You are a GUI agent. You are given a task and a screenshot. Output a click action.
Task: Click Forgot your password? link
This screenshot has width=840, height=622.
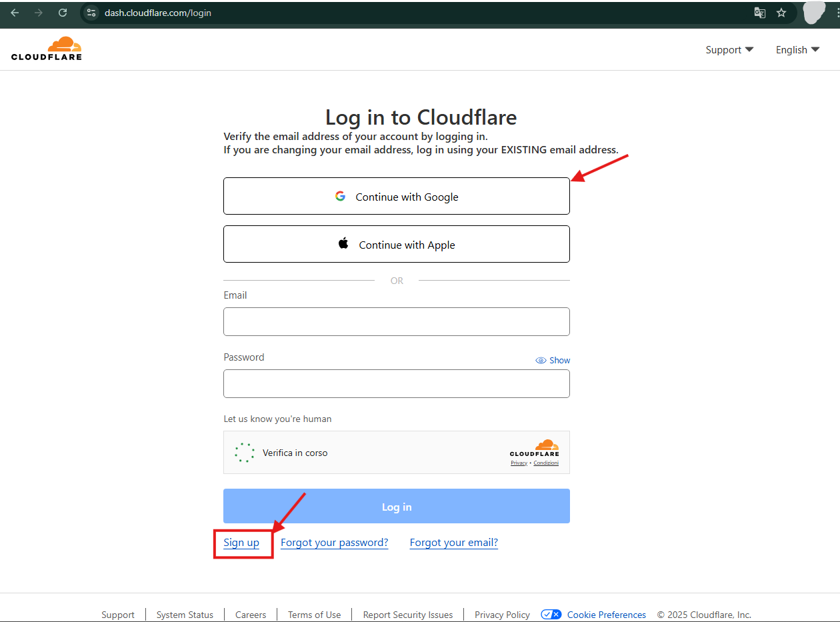coord(334,543)
